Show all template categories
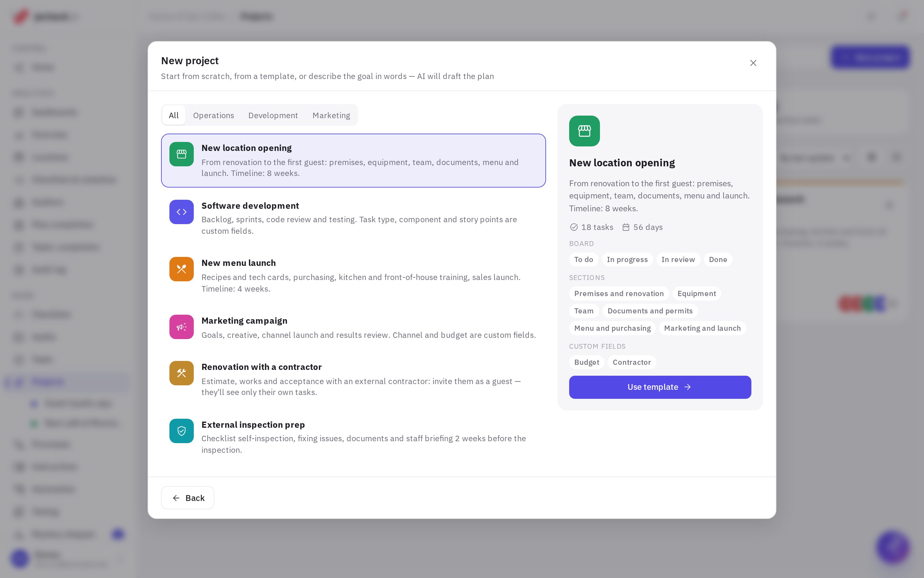 (x=174, y=116)
